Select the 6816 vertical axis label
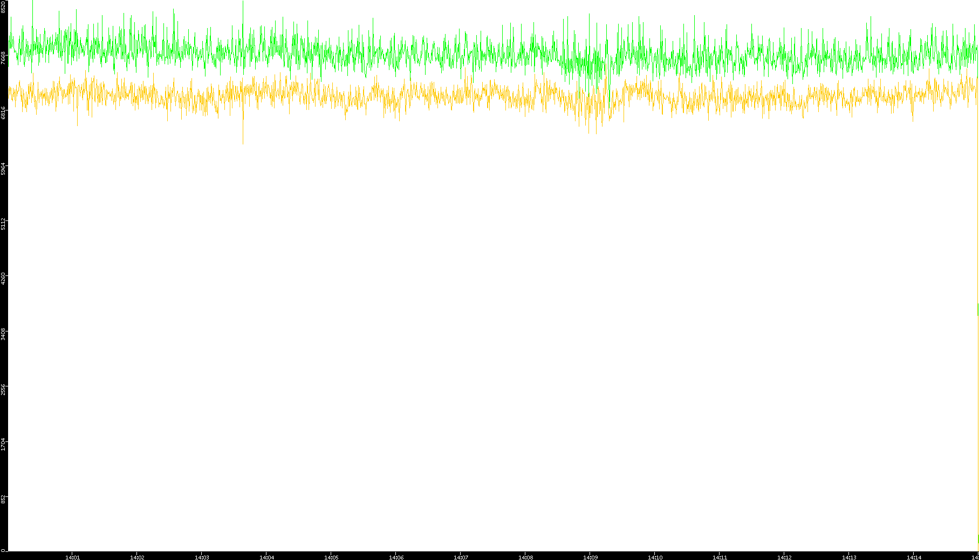The image size is (979, 560). (4, 113)
